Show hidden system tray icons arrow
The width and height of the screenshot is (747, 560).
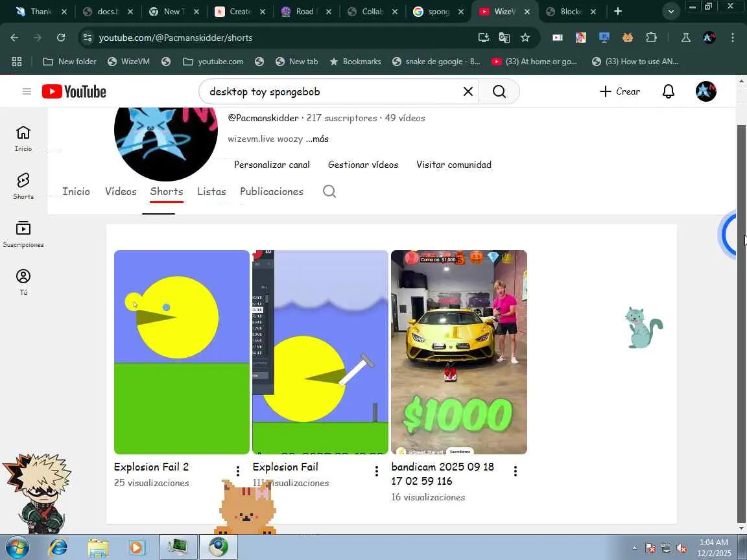[634, 548]
